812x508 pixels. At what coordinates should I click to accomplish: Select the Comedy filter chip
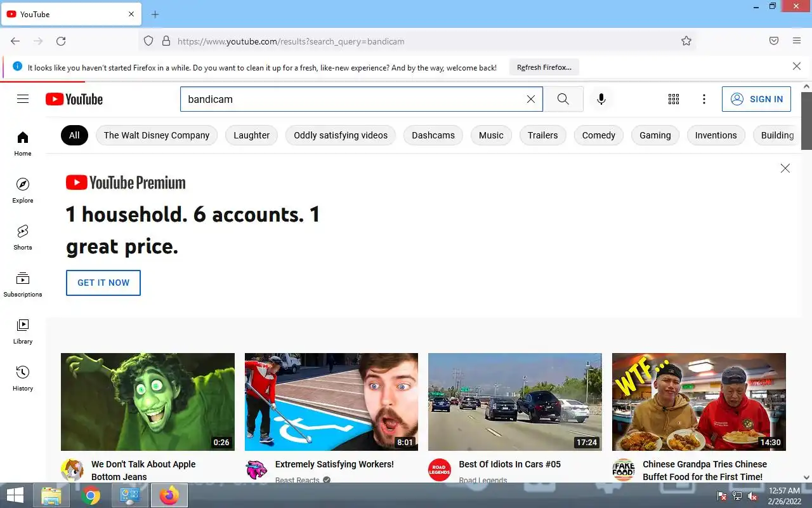click(599, 135)
